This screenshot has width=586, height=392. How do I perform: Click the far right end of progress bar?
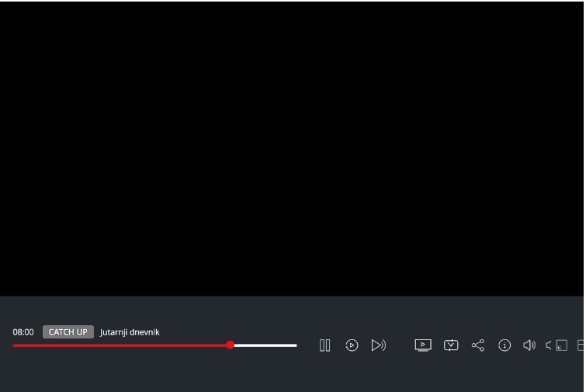(x=296, y=345)
